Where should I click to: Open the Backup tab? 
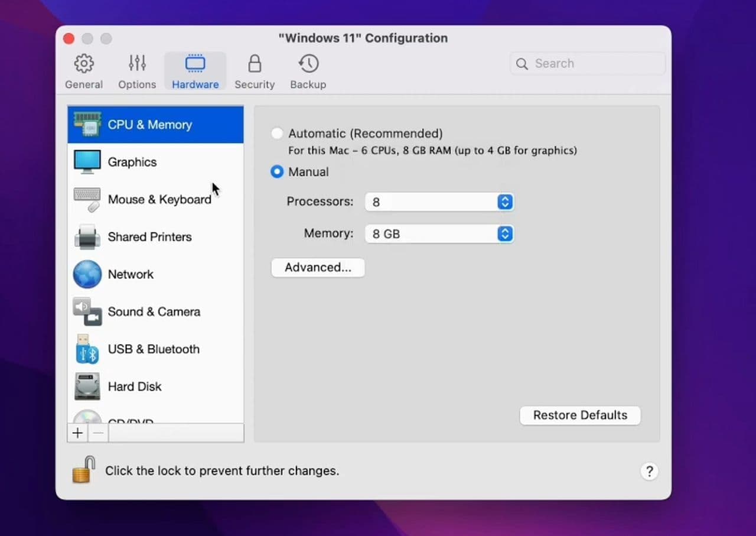[308, 72]
